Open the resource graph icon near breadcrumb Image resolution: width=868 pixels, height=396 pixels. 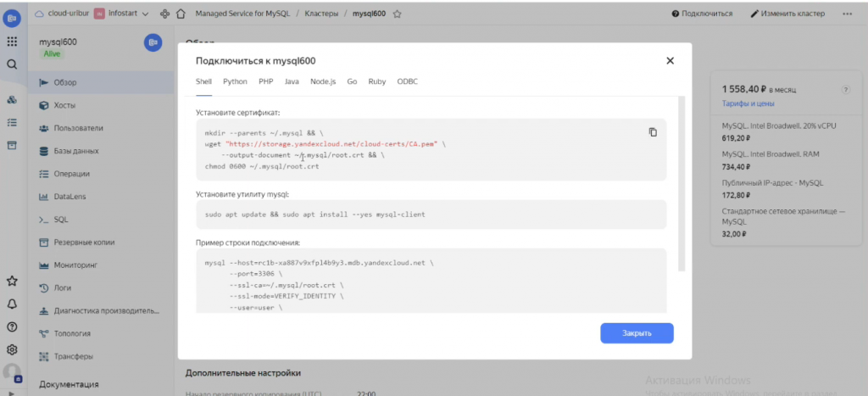pos(164,14)
